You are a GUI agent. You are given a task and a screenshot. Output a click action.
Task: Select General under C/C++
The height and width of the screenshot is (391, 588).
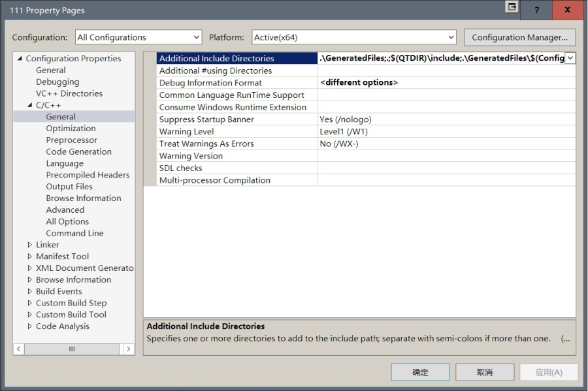[x=61, y=116]
